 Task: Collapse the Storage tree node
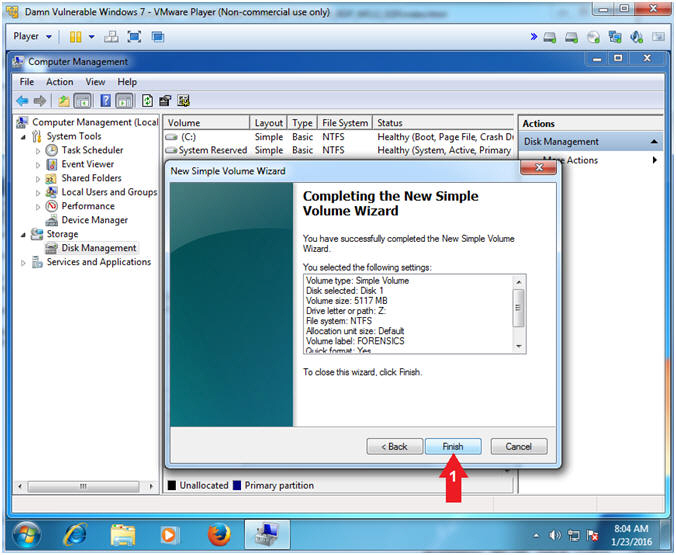click(23, 235)
